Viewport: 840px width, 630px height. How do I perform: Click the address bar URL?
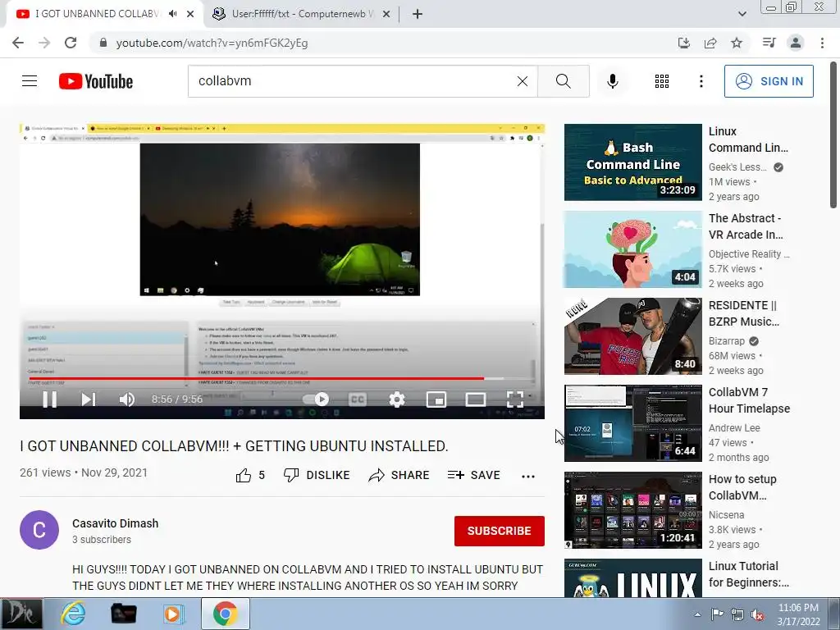(x=212, y=43)
